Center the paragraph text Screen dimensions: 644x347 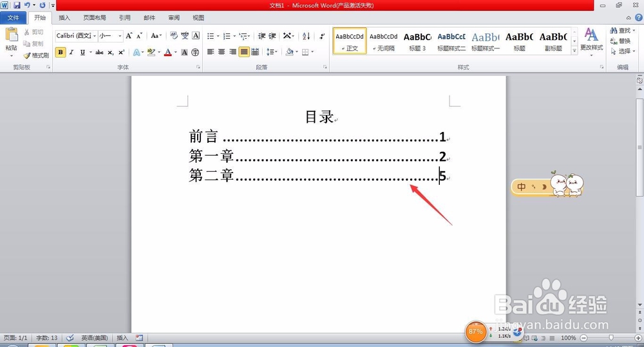point(222,52)
